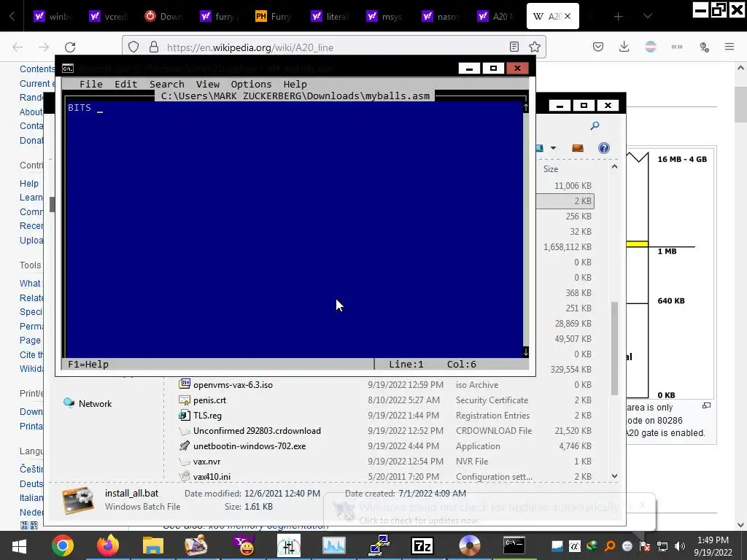Open the performance graph monitor taskbar icon

[x=334, y=545]
